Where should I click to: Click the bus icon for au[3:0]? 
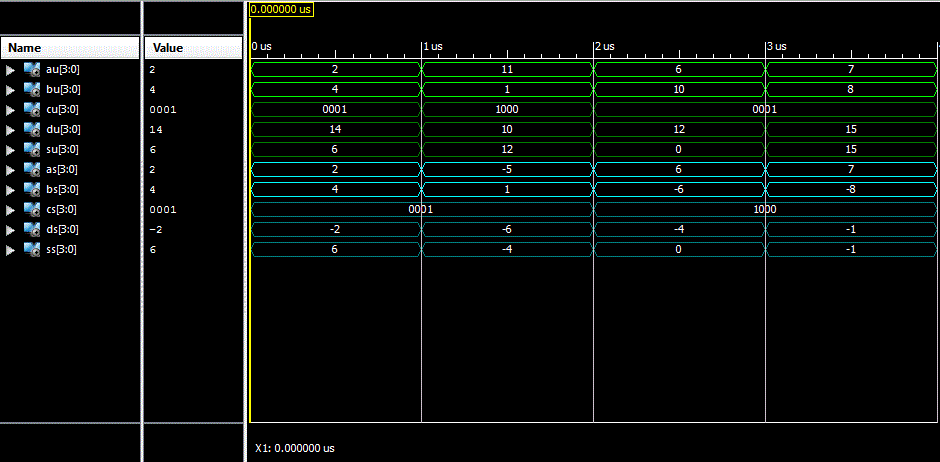(x=31, y=70)
